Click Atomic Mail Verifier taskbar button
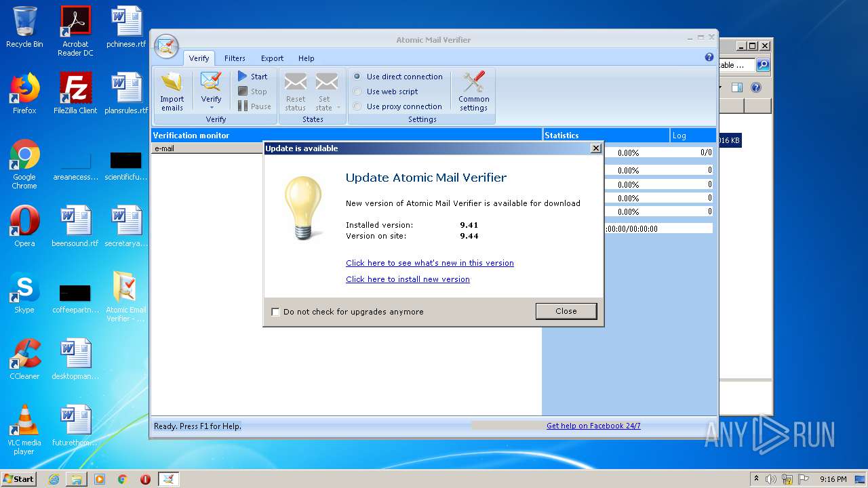This screenshot has height=488, width=868. 168,479
